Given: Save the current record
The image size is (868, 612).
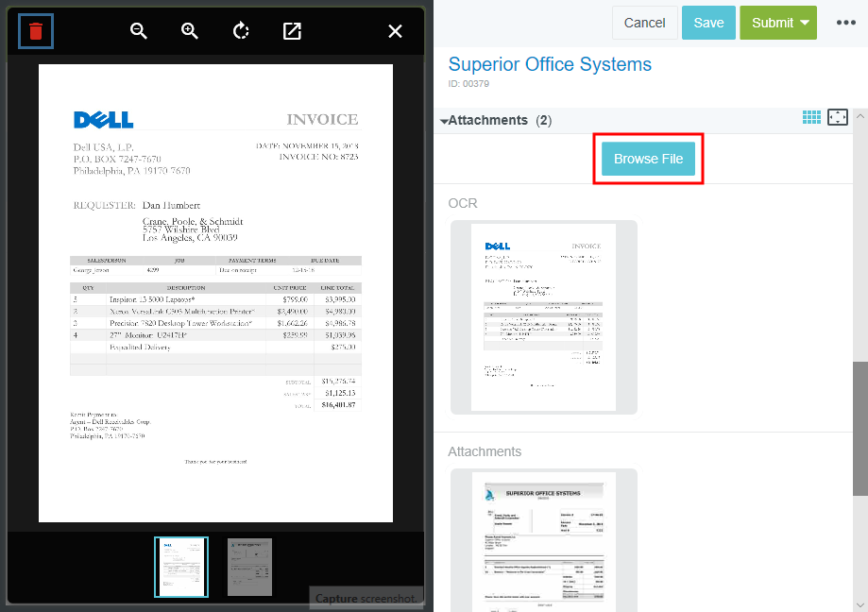Looking at the screenshot, I should (708, 23).
